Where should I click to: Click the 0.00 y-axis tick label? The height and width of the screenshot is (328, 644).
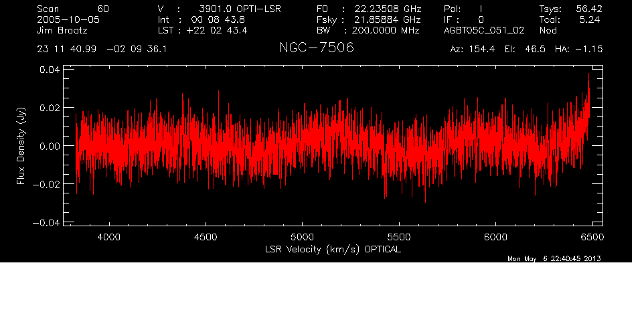coord(50,146)
